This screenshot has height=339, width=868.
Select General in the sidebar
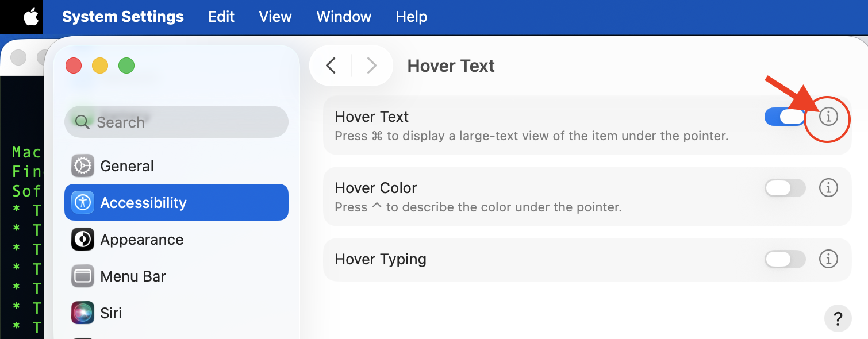point(176,166)
